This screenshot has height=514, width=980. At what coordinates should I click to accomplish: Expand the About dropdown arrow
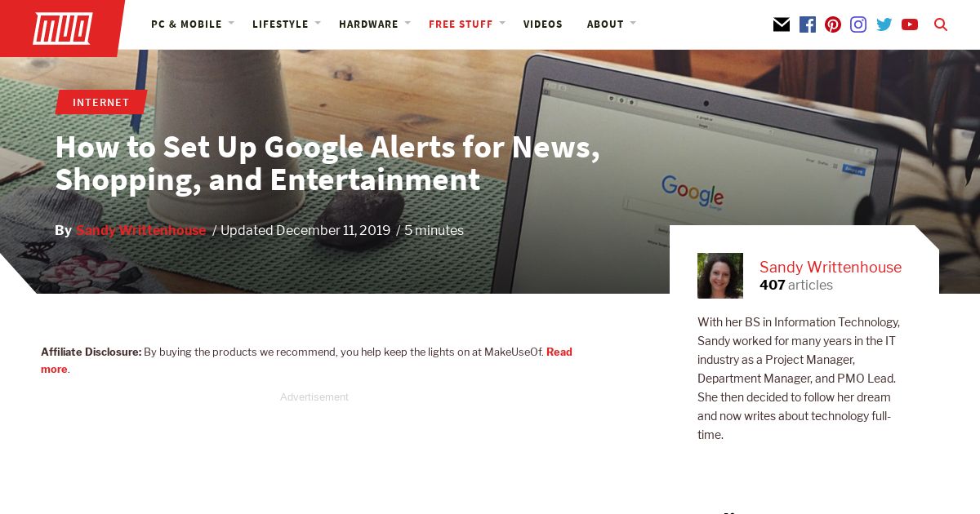tap(633, 23)
